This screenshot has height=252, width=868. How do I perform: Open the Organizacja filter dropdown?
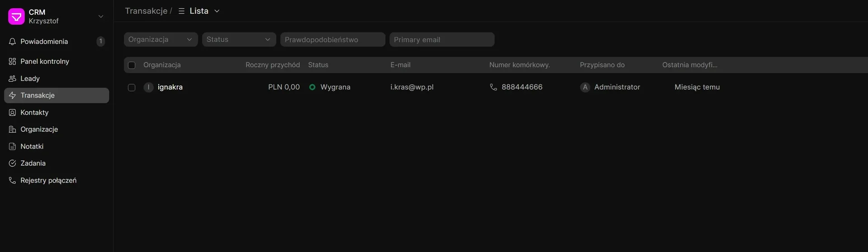pos(161,39)
